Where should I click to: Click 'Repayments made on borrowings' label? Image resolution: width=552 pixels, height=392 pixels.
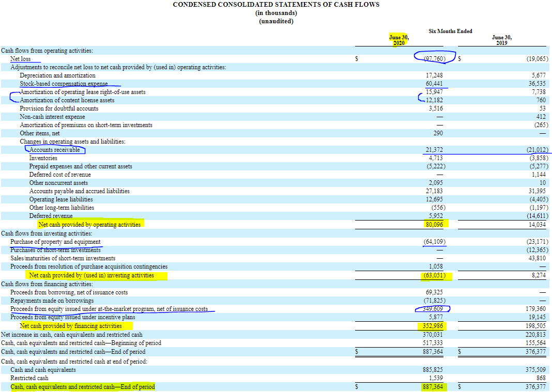pyautogui.click(x=52, y=301)
